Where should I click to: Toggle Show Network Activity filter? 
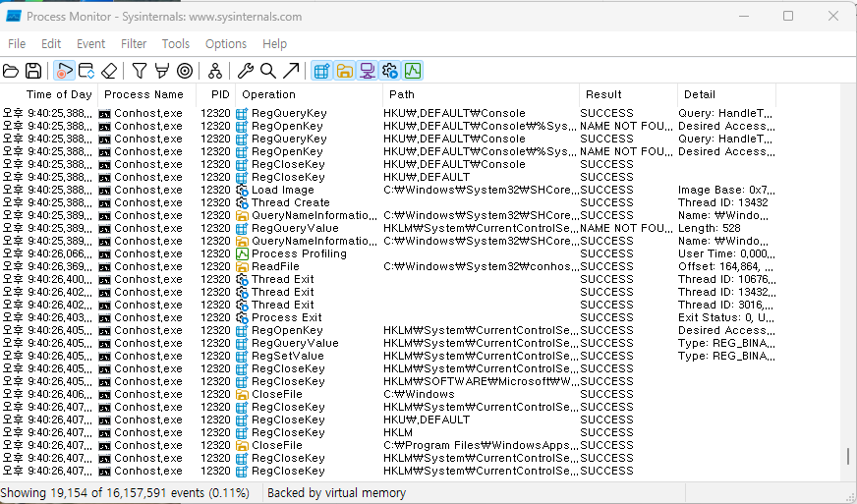(367, 71)
